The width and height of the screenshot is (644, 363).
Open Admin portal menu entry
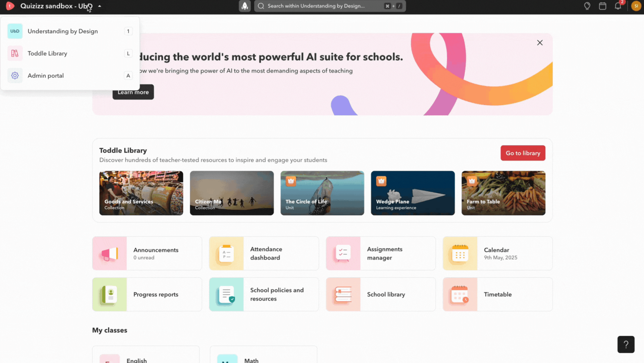pyautogui.click(x=70, y=75)
